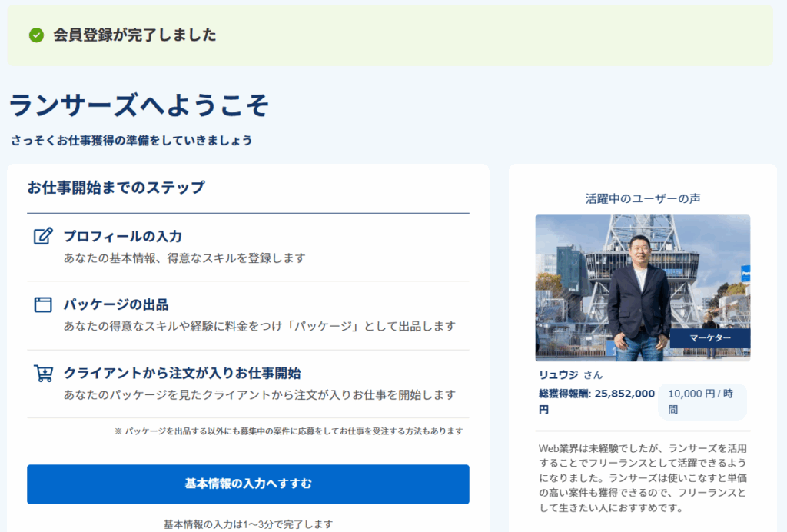Click the shopping cart icon beside クライアントから注文
The width and height of the screenshot is (787, 532).
tap(43, 373)
